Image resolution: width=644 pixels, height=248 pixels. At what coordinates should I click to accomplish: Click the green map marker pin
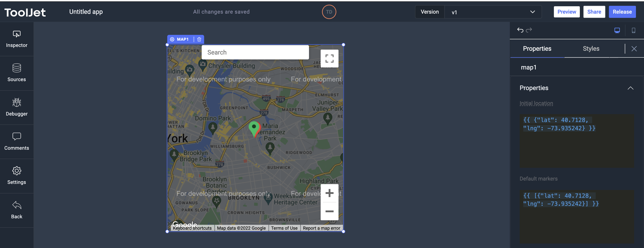coord(254,129)
